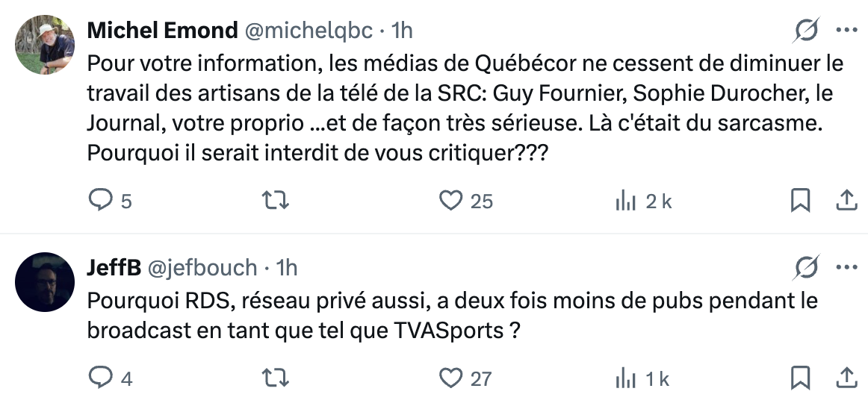Open Michel Emond's profile picture

(x=45, y=45)
